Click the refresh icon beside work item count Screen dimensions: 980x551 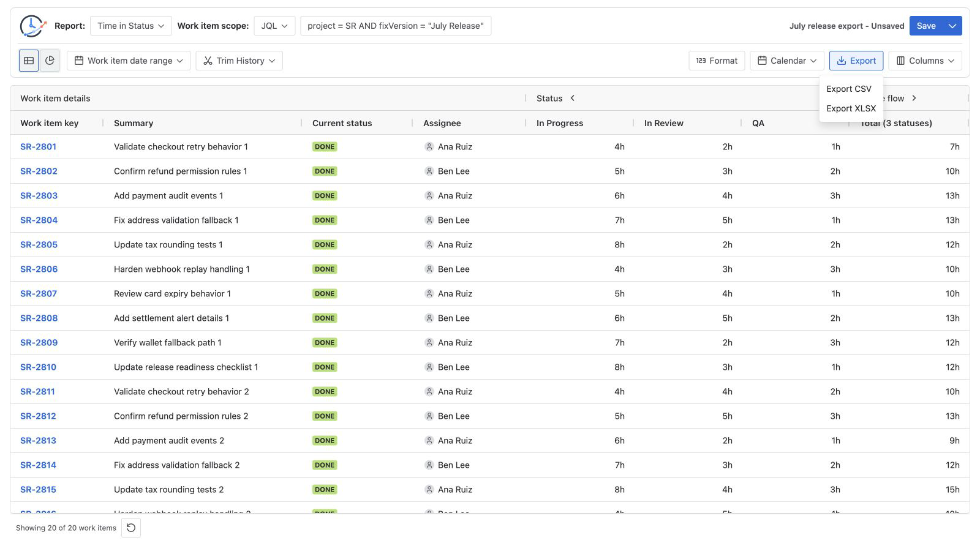(131, 528)
